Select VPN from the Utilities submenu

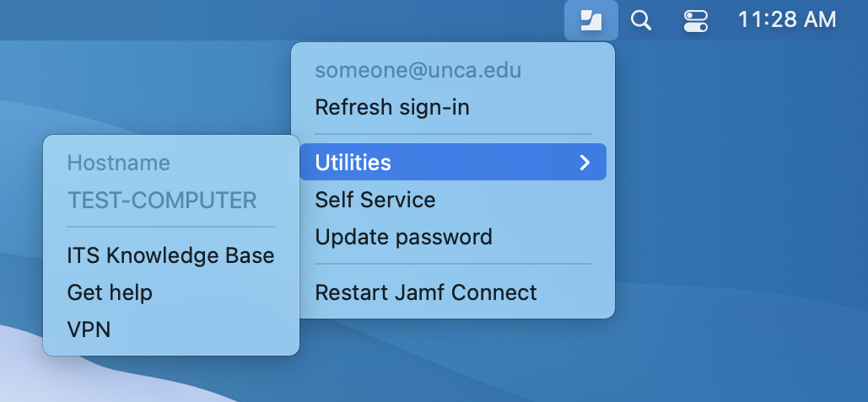[89, 330]
